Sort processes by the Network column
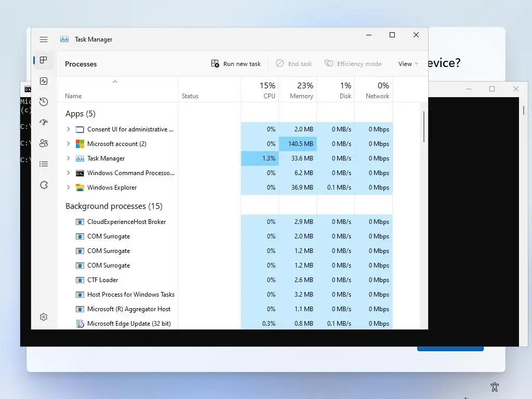Screen dimensions: 532x399 pyautogui.click(x=374, y=90)
